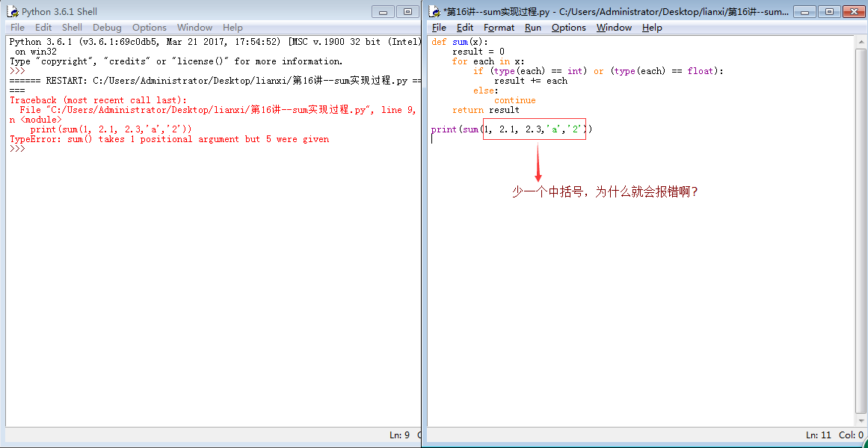Click the editor scrollbar's down arrow
The height and width of the screenshot is (448, 868).
tap(861, 420)
